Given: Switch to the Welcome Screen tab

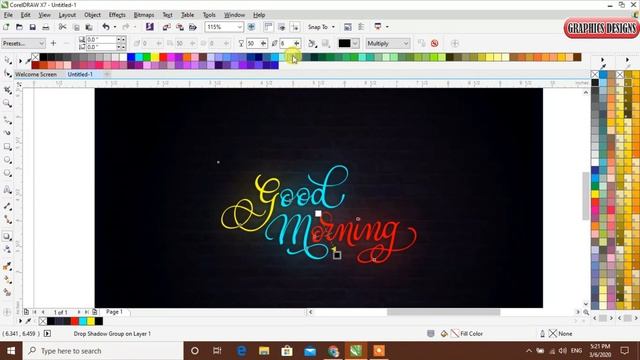Looking at the screenshot, I should coord(36,74).
